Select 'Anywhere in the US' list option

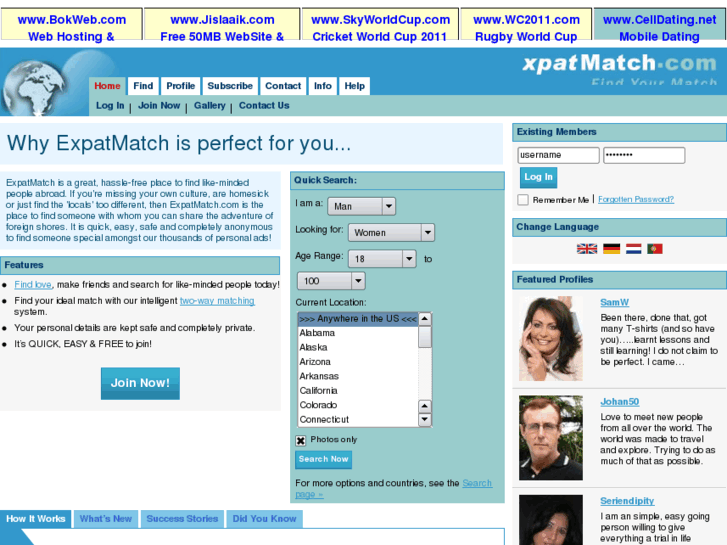click(357, 319)
